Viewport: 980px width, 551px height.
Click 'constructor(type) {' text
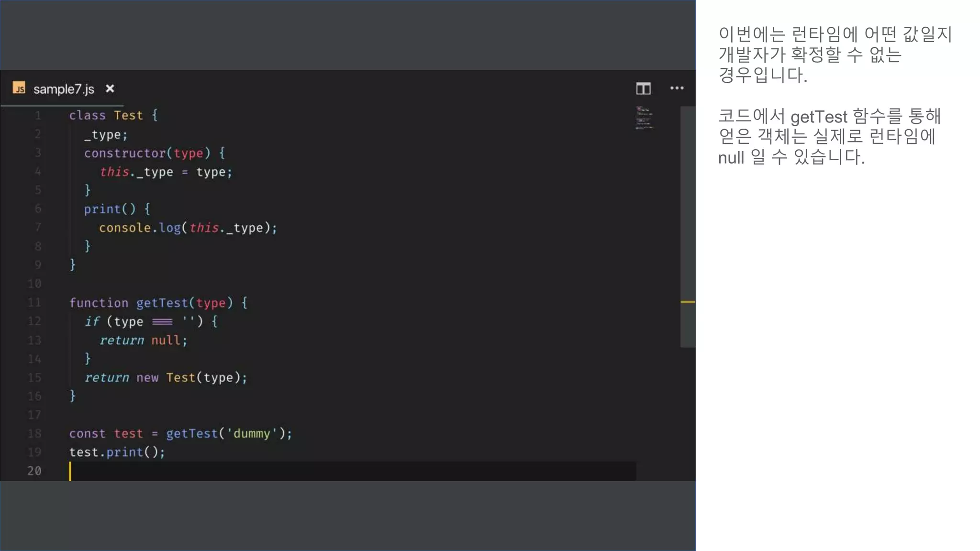click(x=155, y=153)
